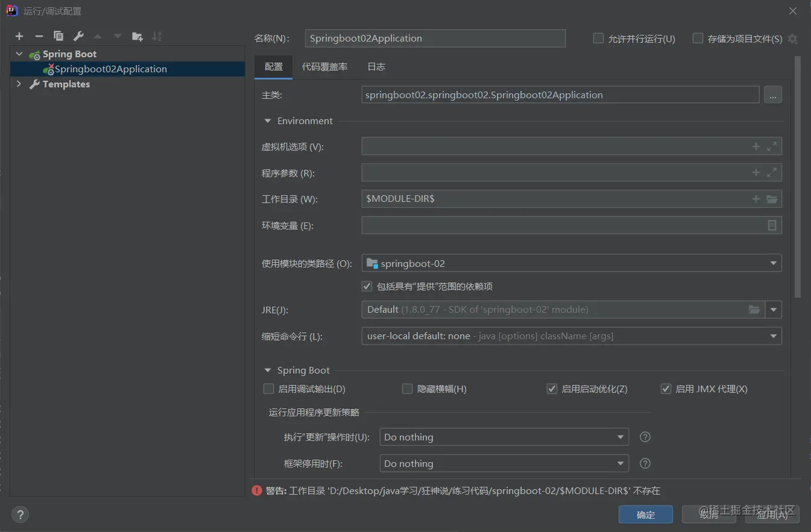This screenshot has height=532, width=811.
Task: Remove the selected configuration with minus icon
Action: tap(39, 37)
